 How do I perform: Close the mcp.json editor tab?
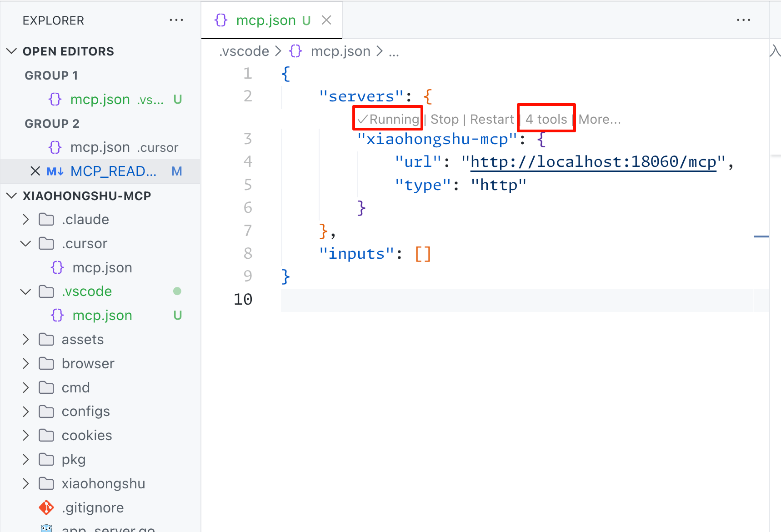[x=327, y=20]
